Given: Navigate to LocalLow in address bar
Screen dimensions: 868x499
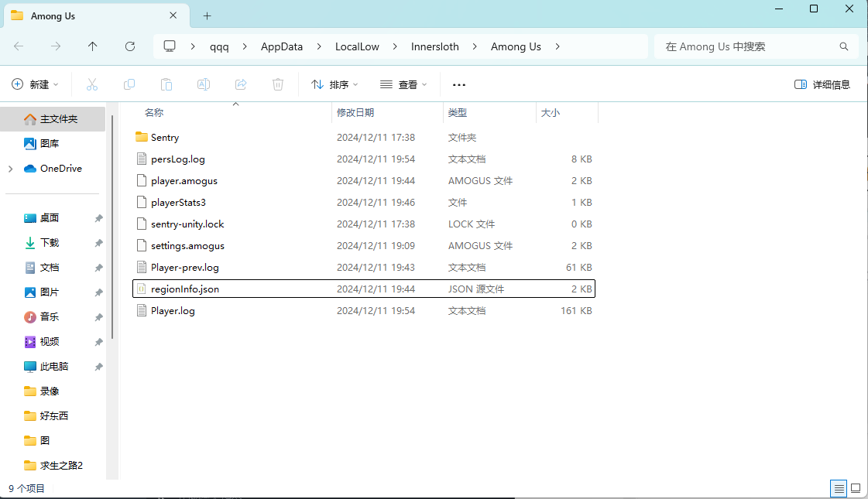Looking at the screenshot, I should click(x=357, y=46).
